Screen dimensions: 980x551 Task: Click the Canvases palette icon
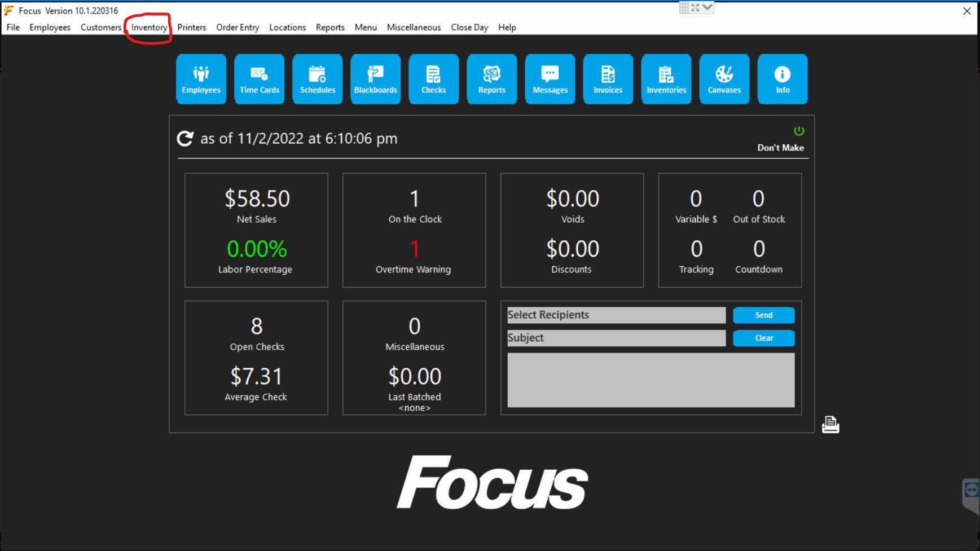(724, 79)
